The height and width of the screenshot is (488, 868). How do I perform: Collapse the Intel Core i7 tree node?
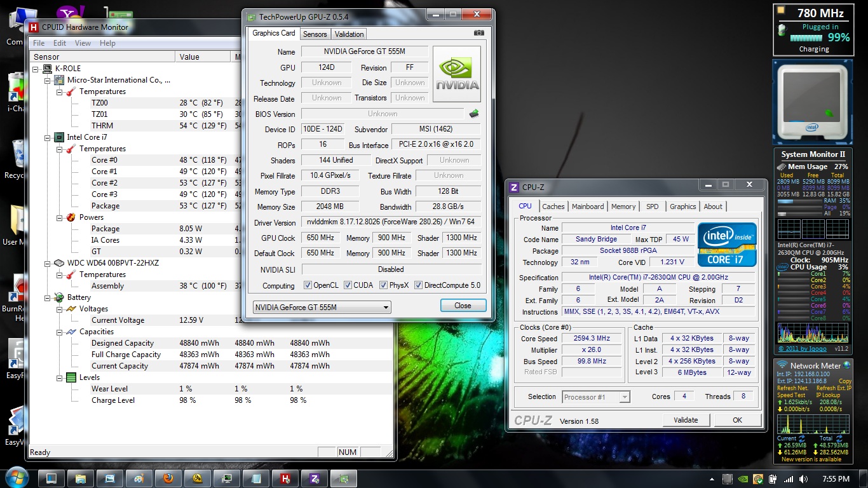tap(48, 137)
